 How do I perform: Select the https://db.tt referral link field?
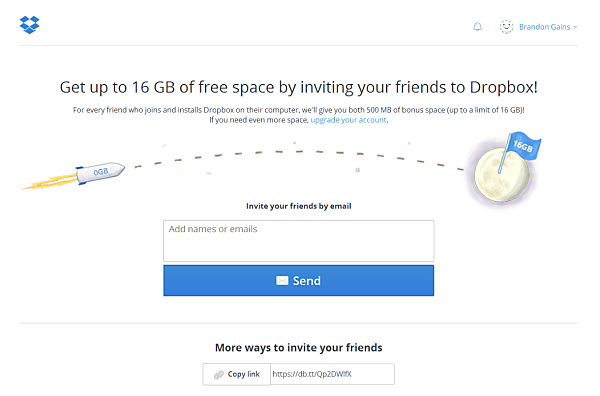pos(332,374)
